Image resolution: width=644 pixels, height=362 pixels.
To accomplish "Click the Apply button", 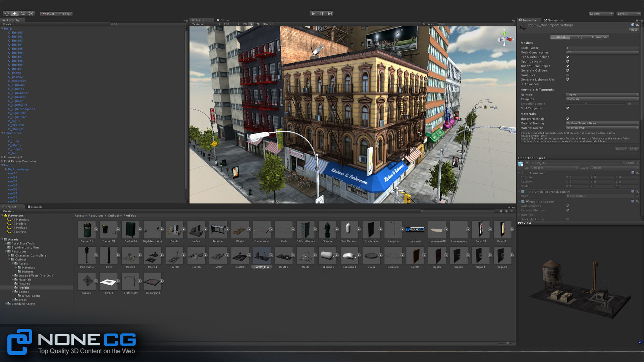I will pyautogui.click(x=633, y=149).
